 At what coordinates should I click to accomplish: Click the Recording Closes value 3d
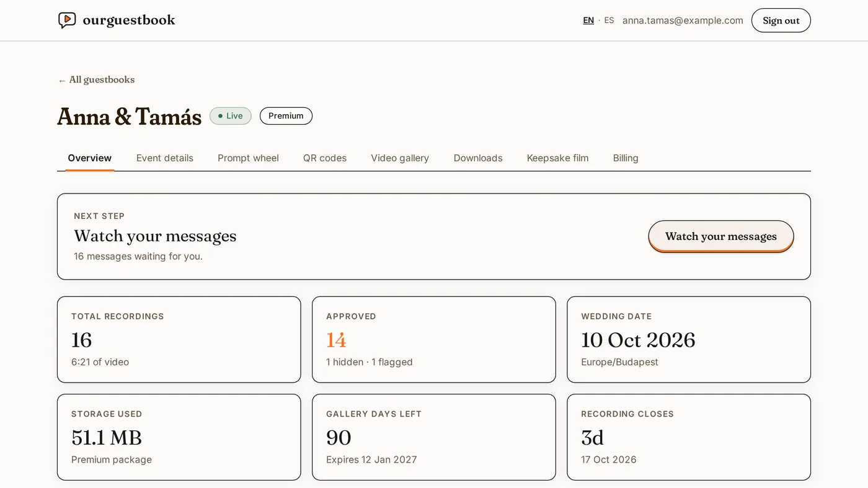(593, 438)
